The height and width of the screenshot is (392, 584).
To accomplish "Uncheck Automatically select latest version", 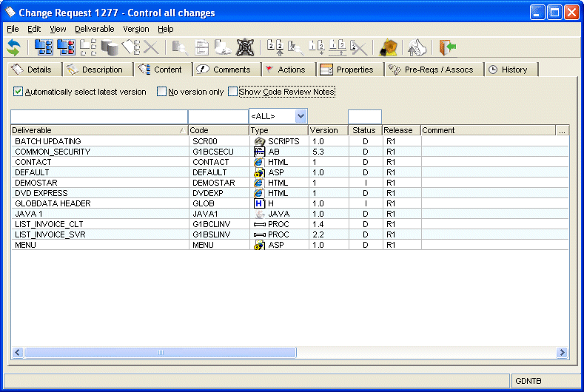I will tap(19, 92).
